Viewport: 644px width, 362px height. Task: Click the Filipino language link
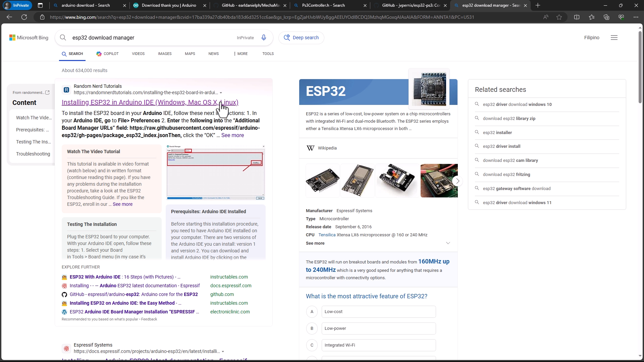[592, 38]
